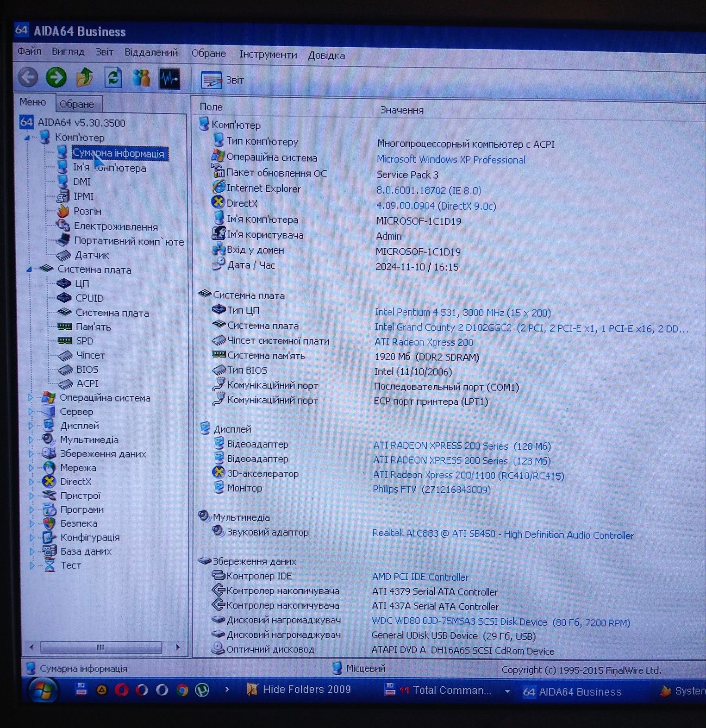This screenshot has width=706, height=728.
Task: Click the uTorrent icon in quick launch
Action: 202,690
